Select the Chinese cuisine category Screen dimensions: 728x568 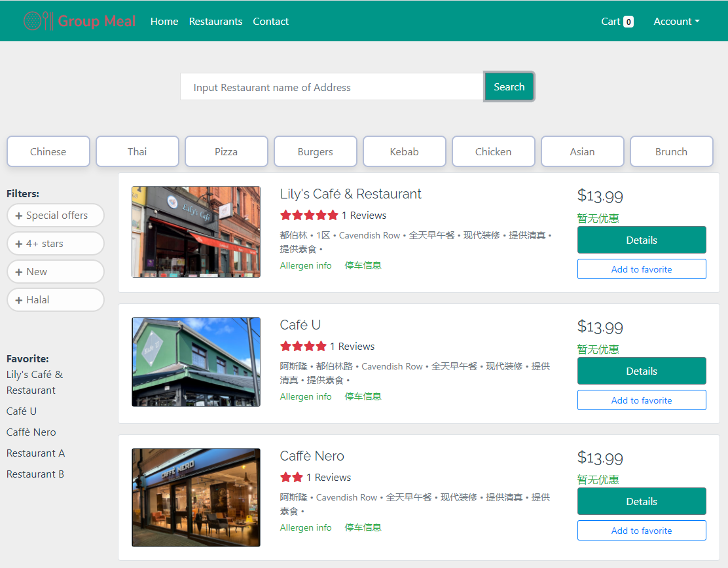click(48, 151)
